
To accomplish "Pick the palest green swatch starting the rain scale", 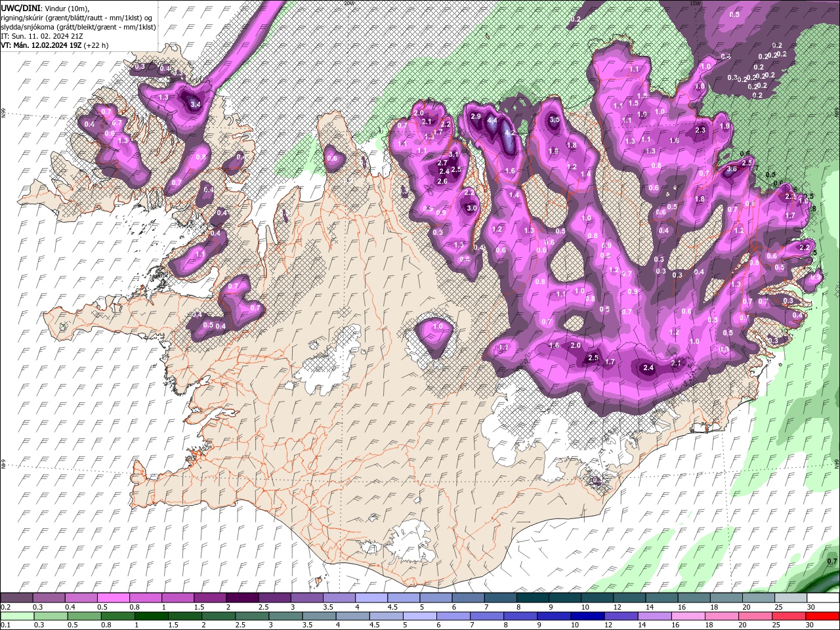I will (x=17, y=616).
